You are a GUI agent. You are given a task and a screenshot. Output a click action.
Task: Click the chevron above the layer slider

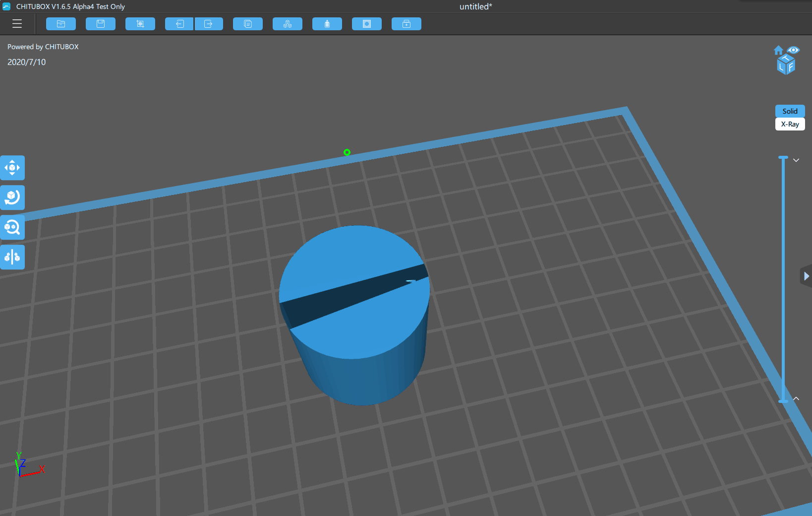pyautogui.click(x=796, y=160)
